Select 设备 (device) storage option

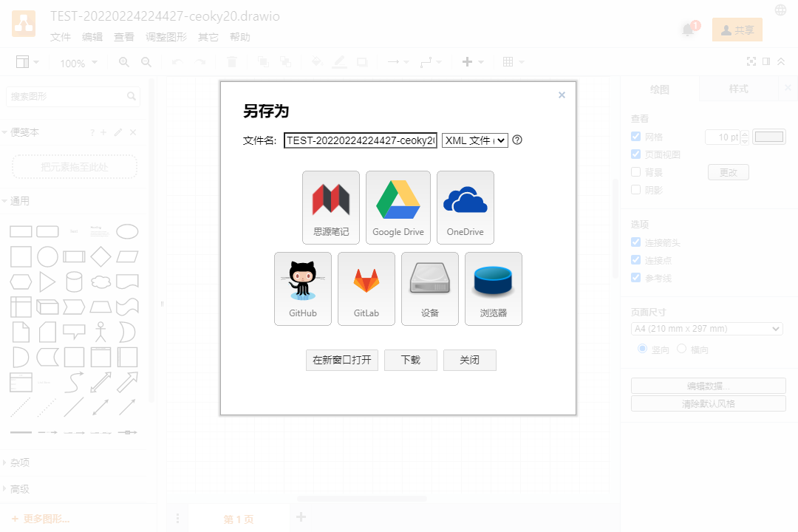430,289
